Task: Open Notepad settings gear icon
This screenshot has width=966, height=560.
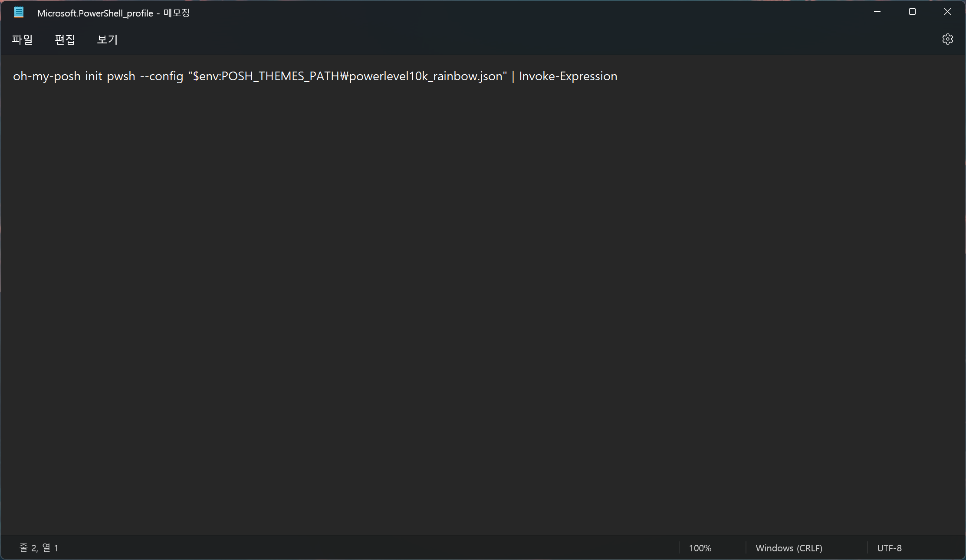Action: (x=947, y=39)
